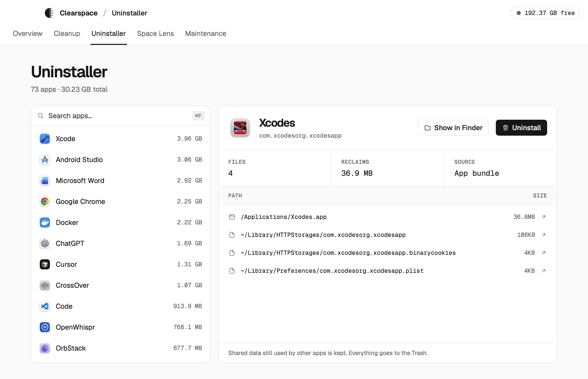The width and height of the screenshot is (588, 379).
Task: Click the SIZE column header
Action: (x=540, y=196)
